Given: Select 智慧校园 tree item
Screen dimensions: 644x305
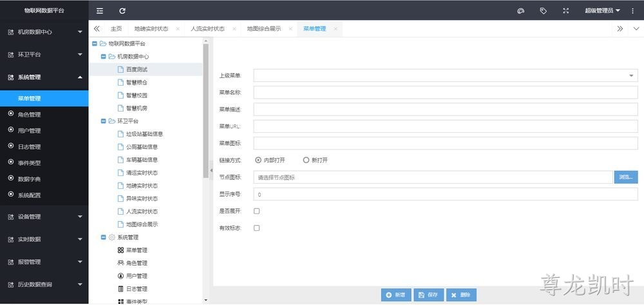Looking at the screenshot, I should pyautogui.click(x=137, y=95).
